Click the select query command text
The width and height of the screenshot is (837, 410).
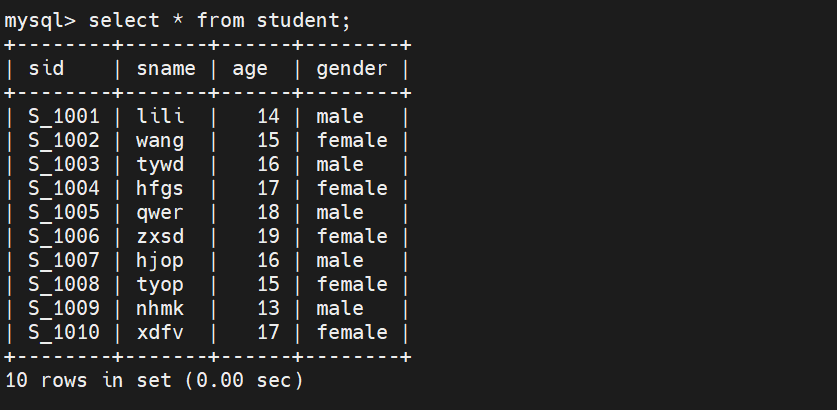(219, 21)
